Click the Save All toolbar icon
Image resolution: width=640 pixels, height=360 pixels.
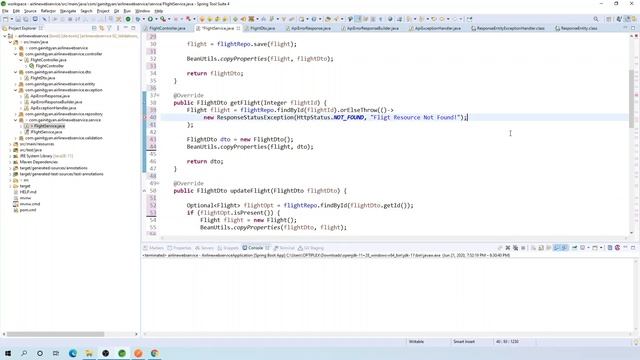(26, 19)
